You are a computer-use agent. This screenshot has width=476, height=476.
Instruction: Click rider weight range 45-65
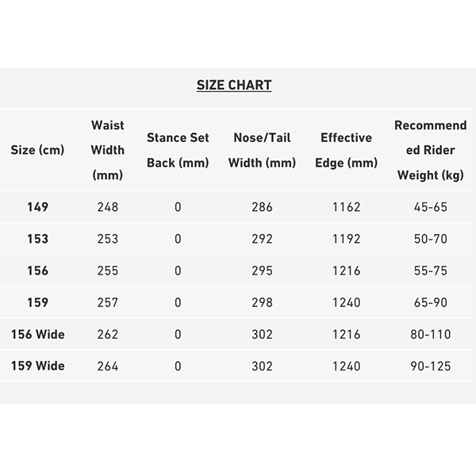coord(431,207)
